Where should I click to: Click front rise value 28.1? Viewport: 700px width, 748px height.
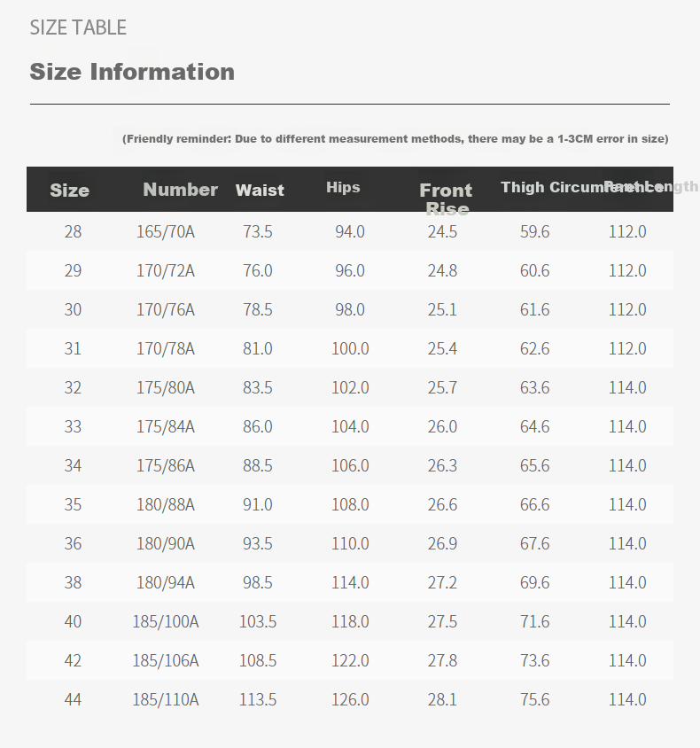[x=442, y=700]
